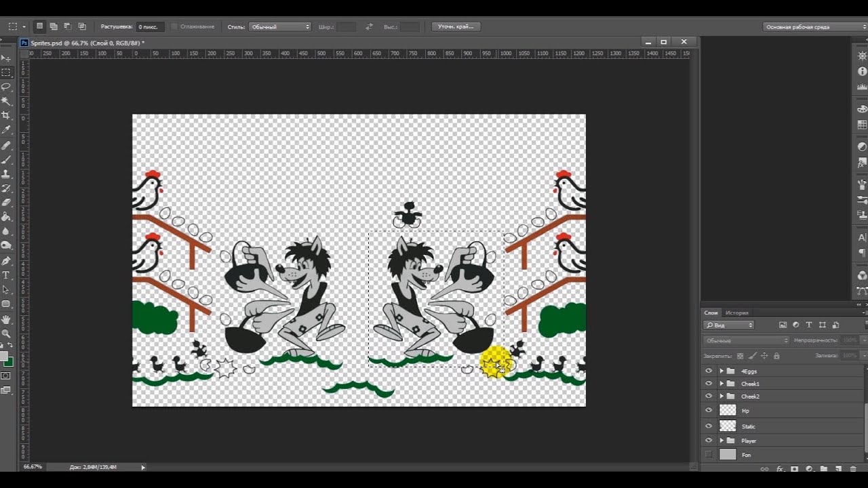The height and width of the screenshot is (488, 868).
Task: Select the Eyedropper tool
Action: (6, 129)
